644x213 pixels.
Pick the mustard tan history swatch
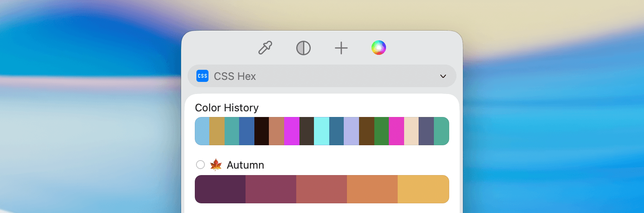pyautogui.click(x=217, y=131)
